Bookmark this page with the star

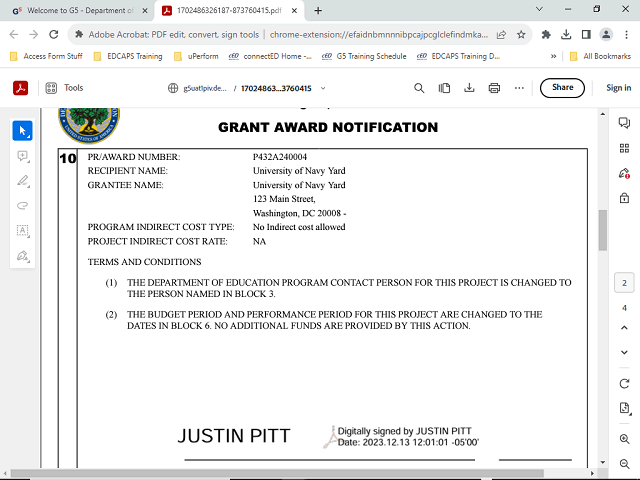pos(521,35)
